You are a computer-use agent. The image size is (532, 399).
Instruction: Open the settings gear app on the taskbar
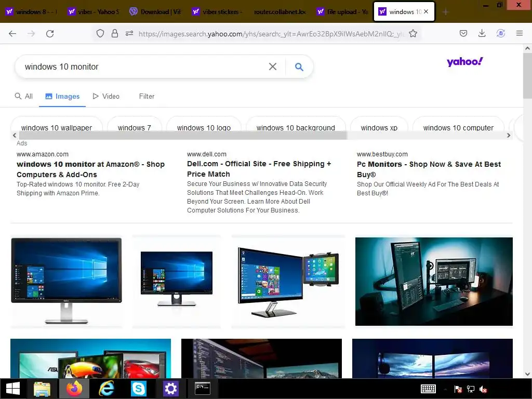click(170, 389)
